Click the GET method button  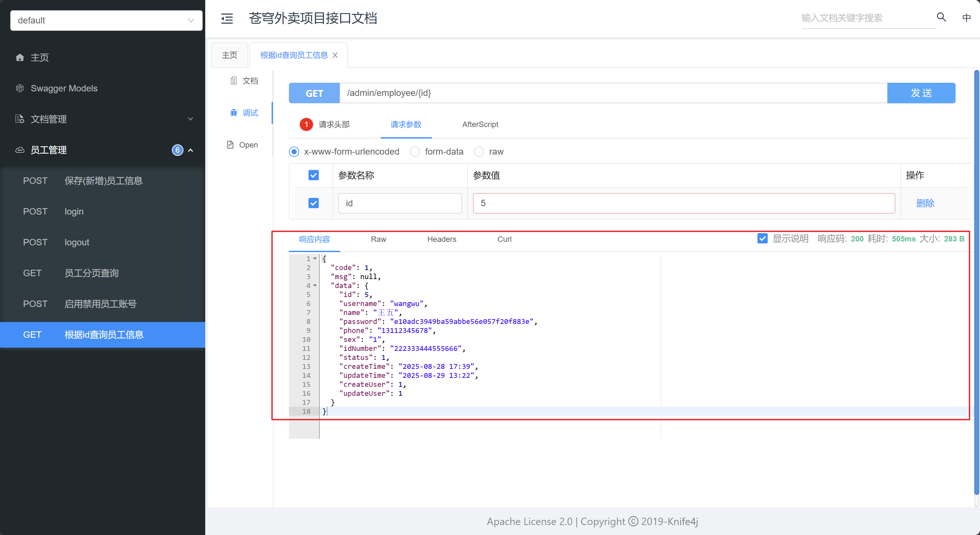click(314, 93)
